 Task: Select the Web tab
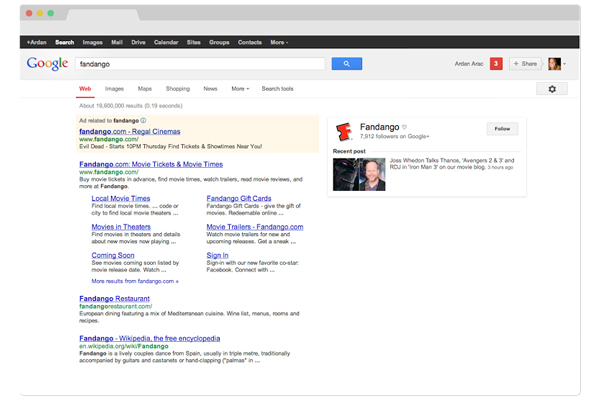(x=85, y=89)
